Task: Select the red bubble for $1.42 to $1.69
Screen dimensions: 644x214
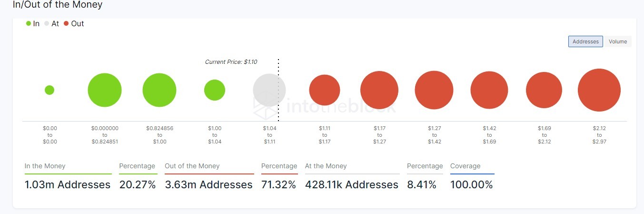Action: [x=489, y=90]
